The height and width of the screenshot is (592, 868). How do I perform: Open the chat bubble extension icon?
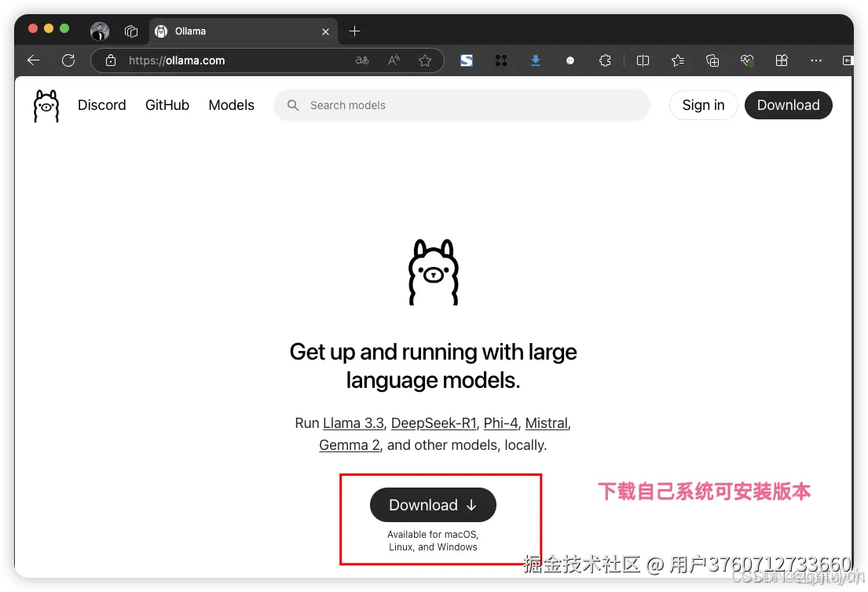tap(570, 61)
